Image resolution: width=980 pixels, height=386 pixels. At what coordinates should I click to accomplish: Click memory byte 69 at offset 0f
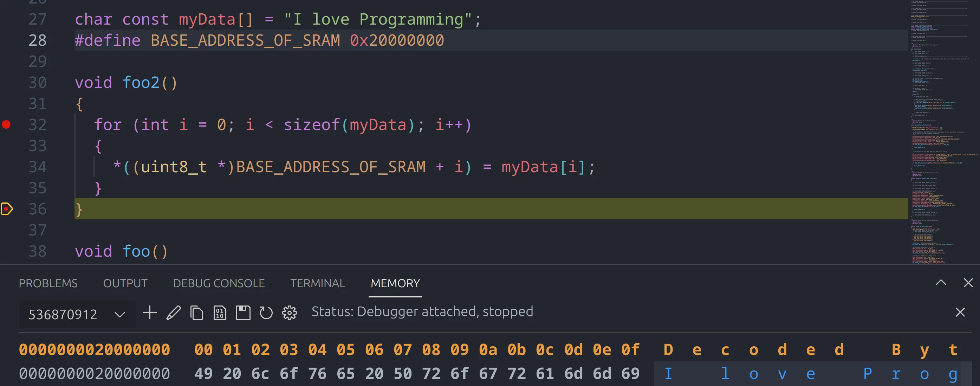tap(630, 373)
